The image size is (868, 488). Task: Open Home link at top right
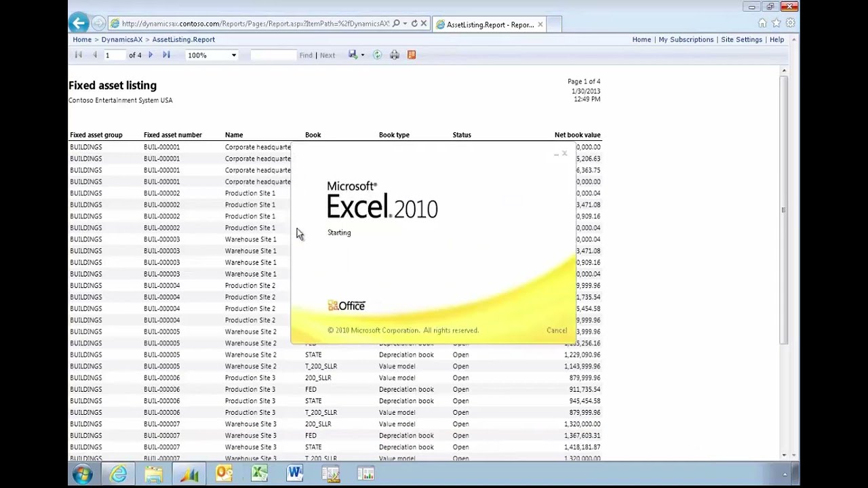click(642, 39)
